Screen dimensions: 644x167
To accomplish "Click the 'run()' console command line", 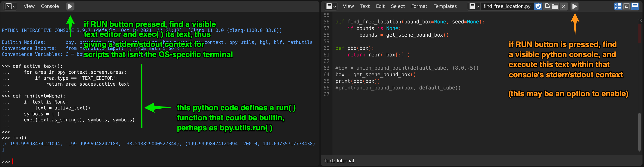I will pos(14,138).
